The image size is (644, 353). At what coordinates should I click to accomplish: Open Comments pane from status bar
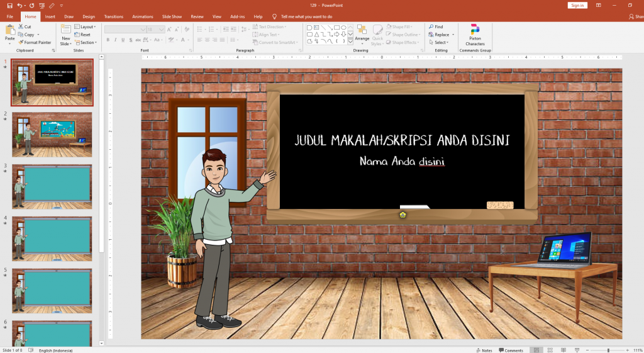[x=511, y=350]
